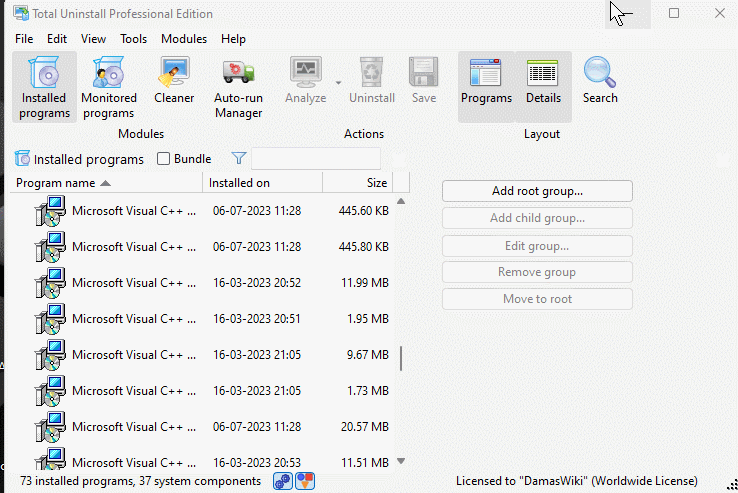Click the red and blue status bar icon
Image resolution: width=738 pixels, height=493 pixels.
305,481
